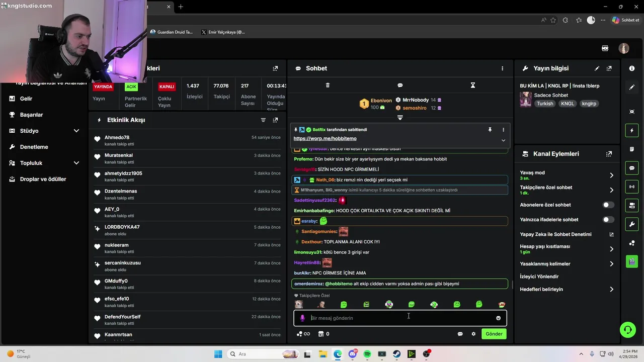Viewport: 644px width, 362px height.
Task: Open channel points balance icon
Action: coord(303,334)
